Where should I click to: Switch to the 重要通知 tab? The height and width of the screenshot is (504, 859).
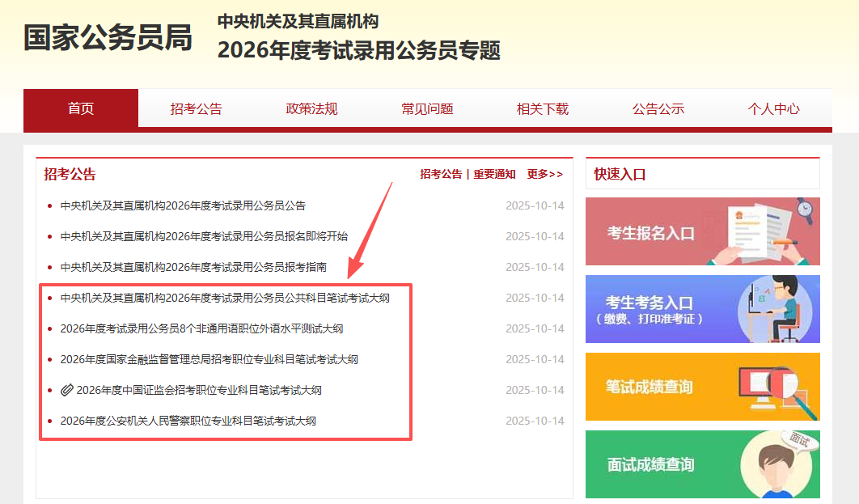494,174
